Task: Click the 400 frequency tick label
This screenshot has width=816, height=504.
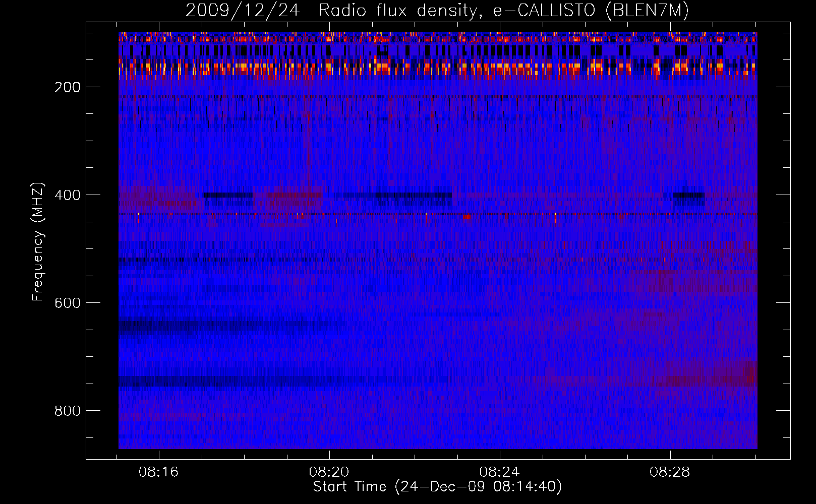Action: pos(68,195)
